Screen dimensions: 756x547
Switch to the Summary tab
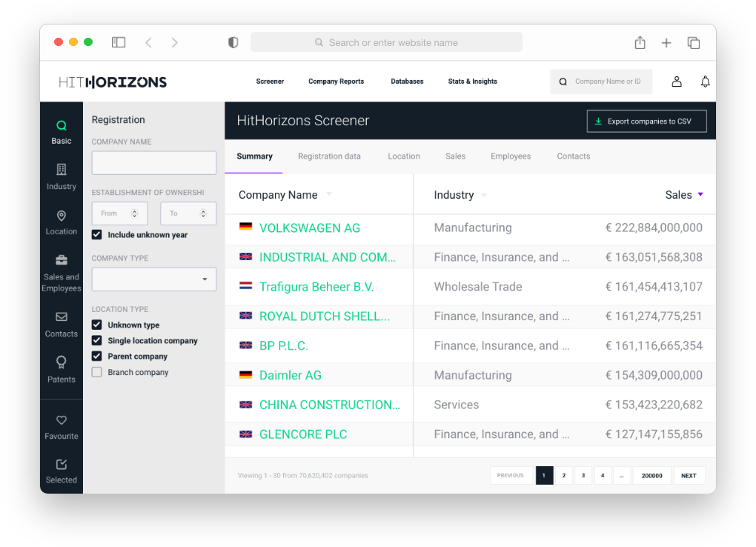pyautogui.click(x=254, y=156)
